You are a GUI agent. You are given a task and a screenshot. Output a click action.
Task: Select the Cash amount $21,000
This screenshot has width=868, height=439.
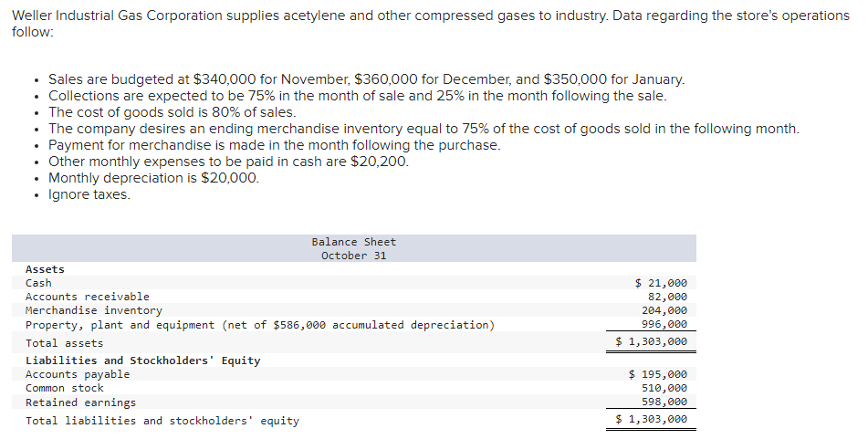click(x=661, y=283)
